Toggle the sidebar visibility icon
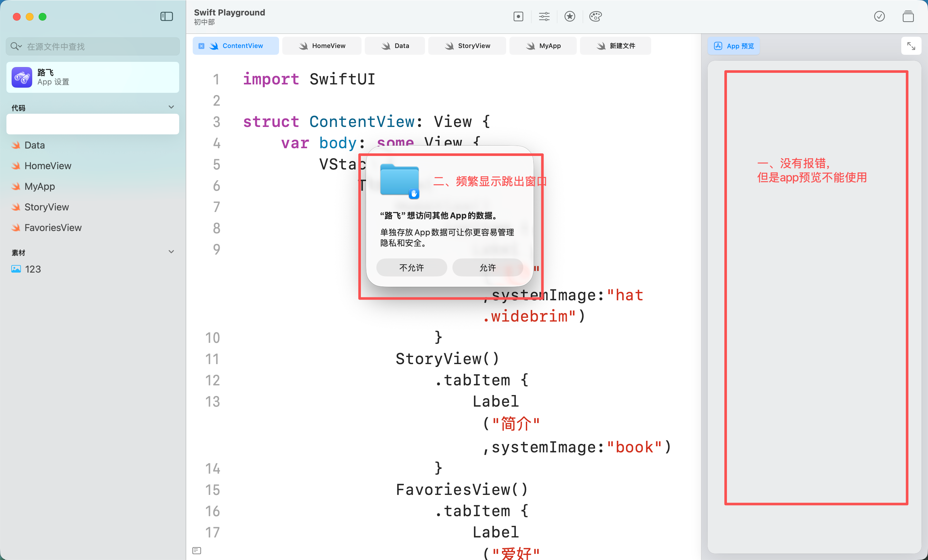Image resolution: width=928 pixels, height=560 pixels. click(x=167, y=16)
